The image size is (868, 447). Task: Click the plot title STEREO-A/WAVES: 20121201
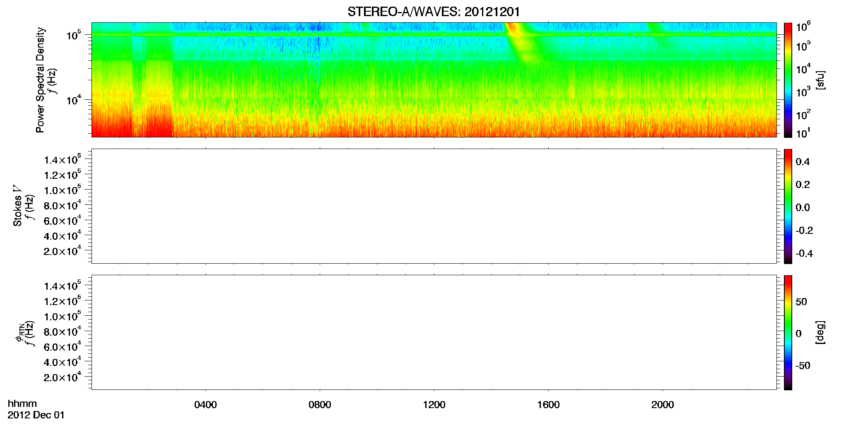pos(434,12)
